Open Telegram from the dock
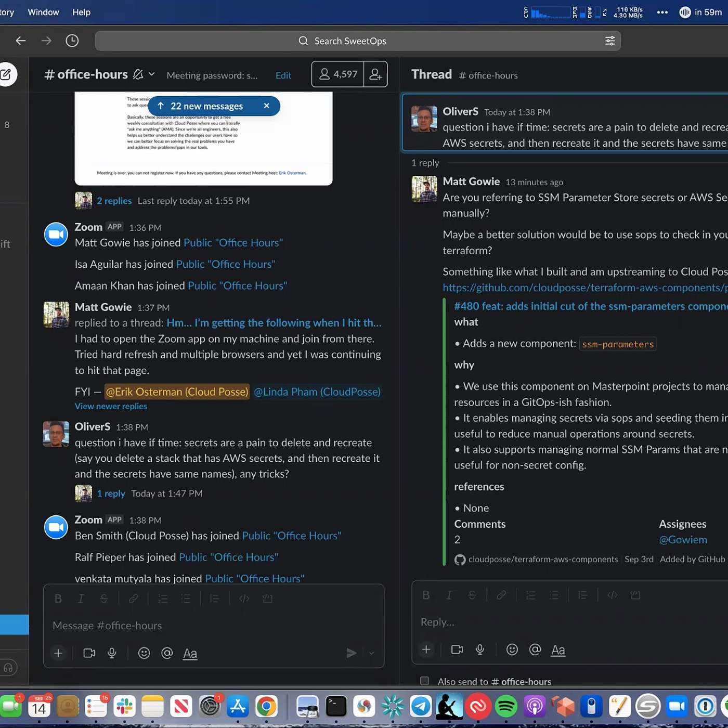The image size is (728, 728). [421, 706]
